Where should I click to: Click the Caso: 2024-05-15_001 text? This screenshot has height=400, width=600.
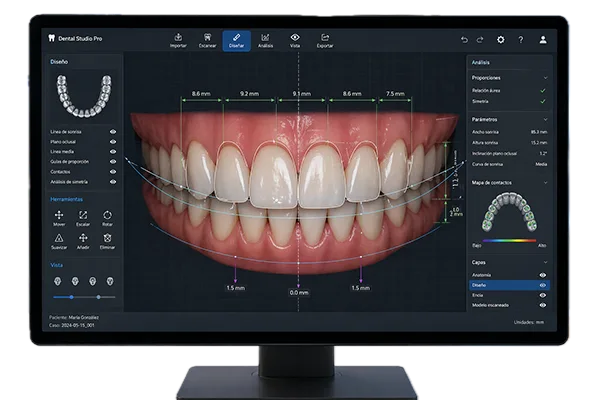point(72,325)
